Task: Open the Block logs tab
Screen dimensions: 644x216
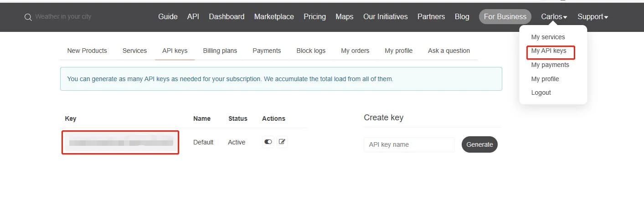Action: click(x=311, y=51)
